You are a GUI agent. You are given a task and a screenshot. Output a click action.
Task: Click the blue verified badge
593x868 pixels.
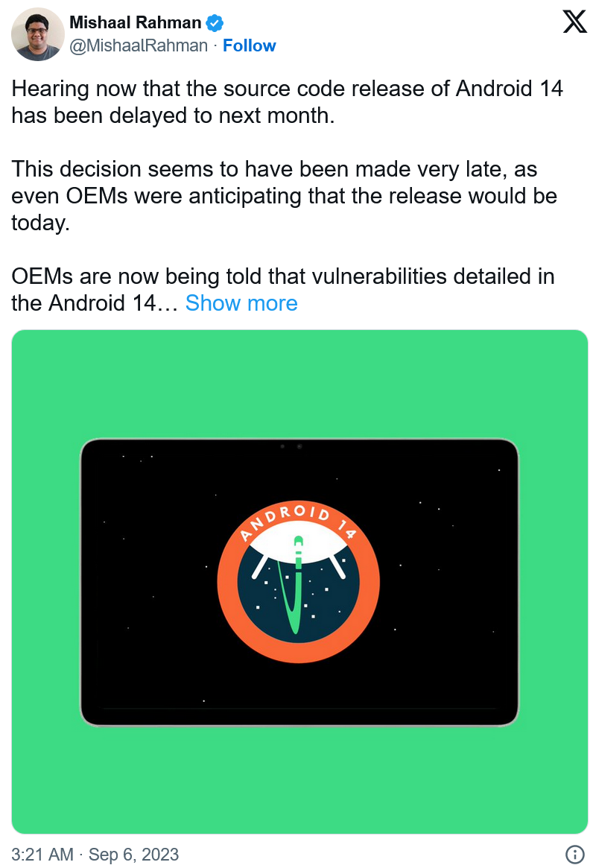[x=215, y=23]
